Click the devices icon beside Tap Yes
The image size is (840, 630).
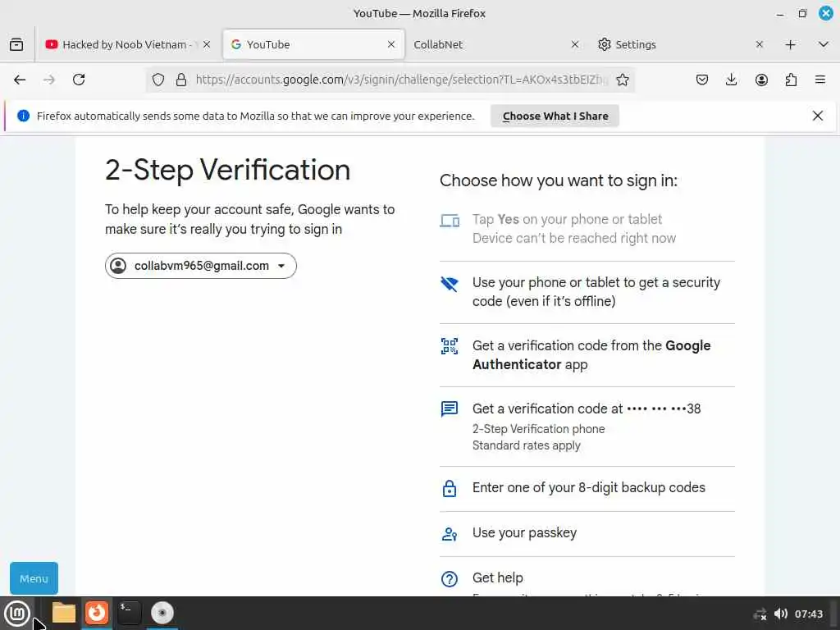pyautogui.click(x=450, y=220)
